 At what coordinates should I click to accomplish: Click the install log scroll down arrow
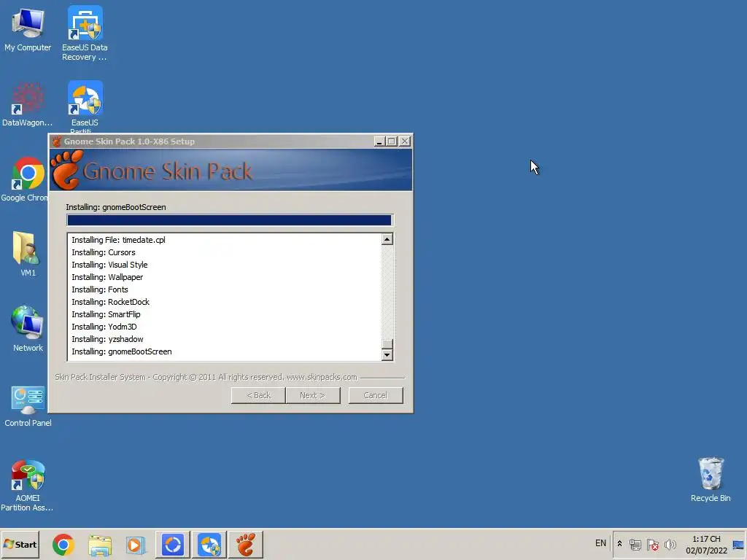(387, 355)
